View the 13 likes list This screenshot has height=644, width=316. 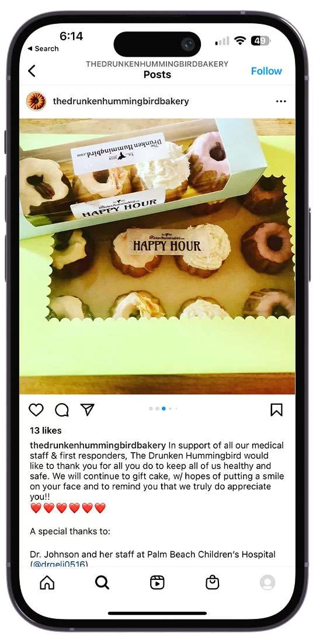coord(46,430)
